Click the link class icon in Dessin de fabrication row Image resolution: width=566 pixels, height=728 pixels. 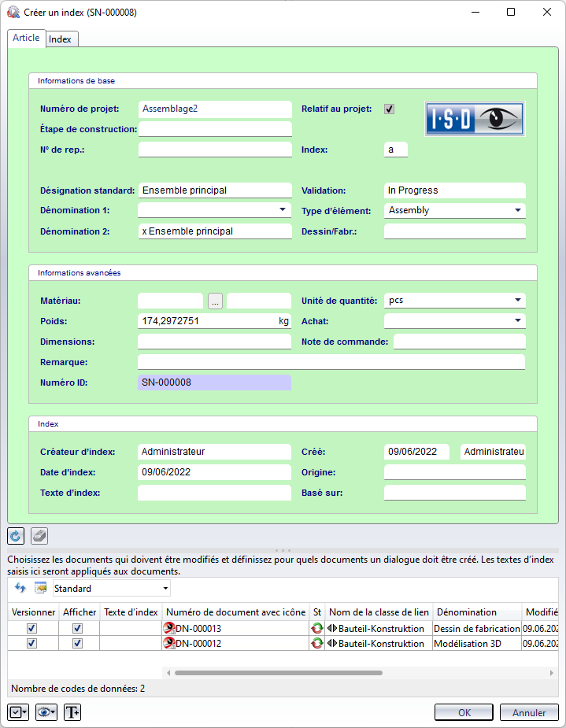tap(332, 628)
